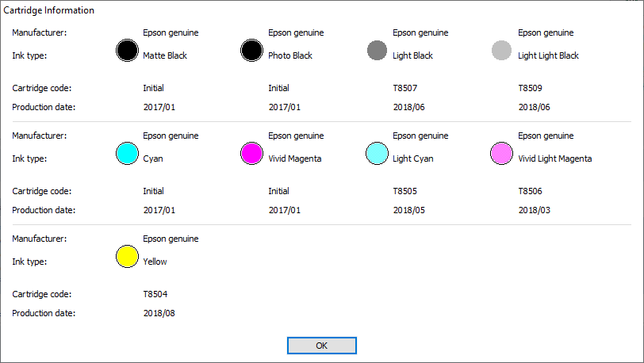Viewport: 644px width, 363px height.
Task: Click the Cartridge Information dialog title
Action: (49, 10)
